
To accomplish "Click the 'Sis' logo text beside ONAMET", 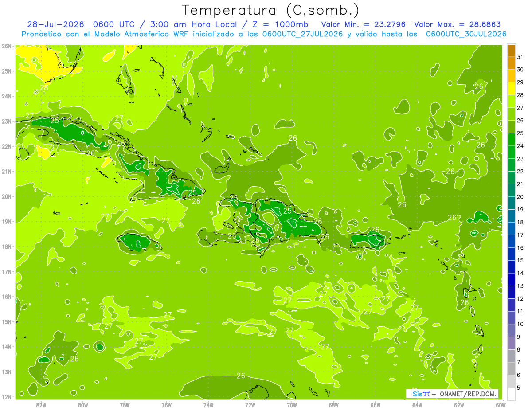I will coord(418,394).
